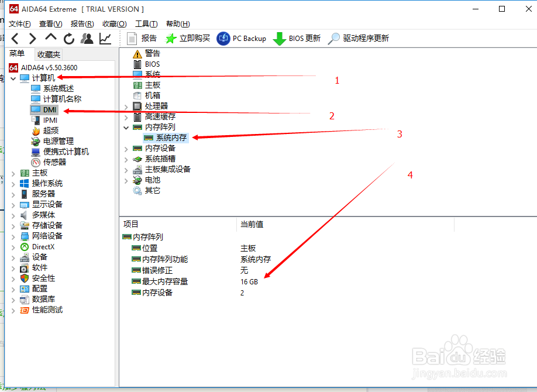Image resolution: width=537 pixels, height=392 pixels.
Task: Click the refresh icon in the toolbar
Action: coord(68,37)
